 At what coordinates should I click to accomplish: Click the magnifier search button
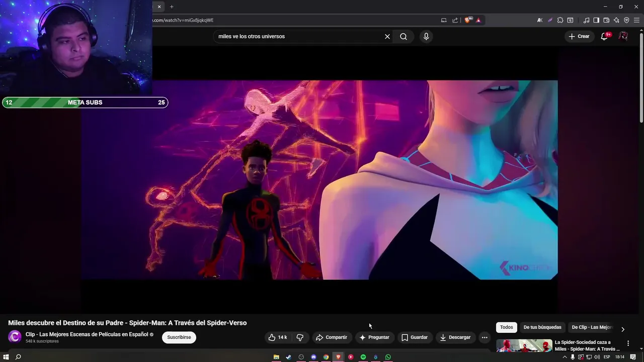(x=404, y=36)
